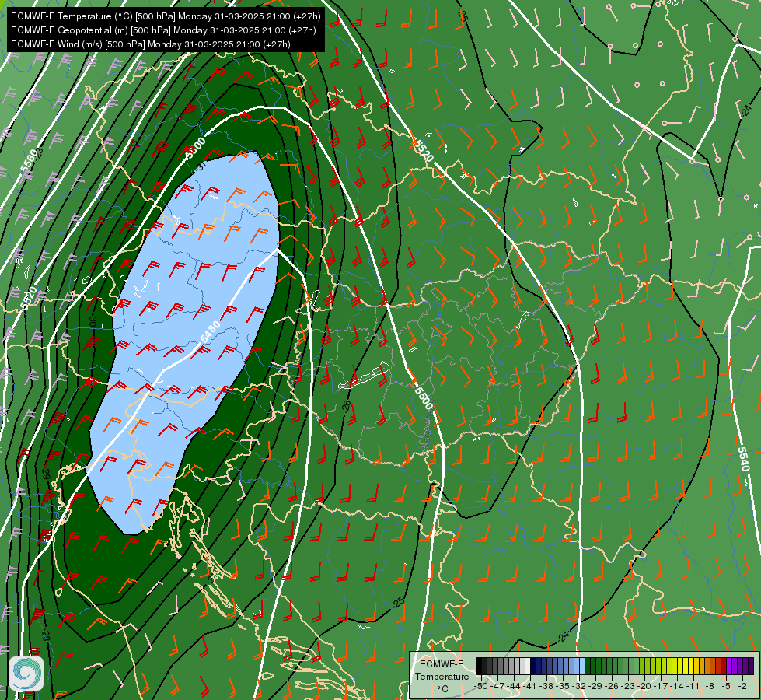Click the -47 value on the legend scale
Screen dimensions: 761x700
[497, 686]
